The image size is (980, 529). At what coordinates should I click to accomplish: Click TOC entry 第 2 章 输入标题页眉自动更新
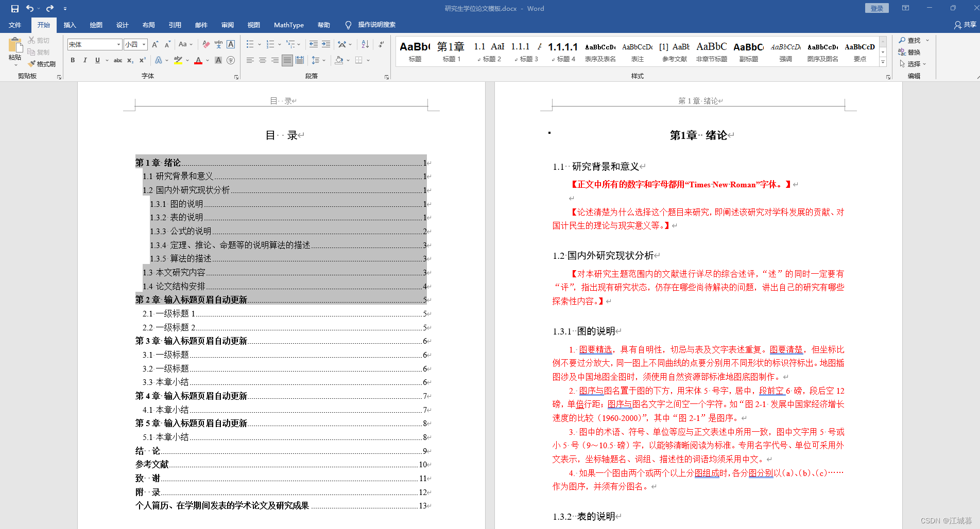tap(283, 299)
